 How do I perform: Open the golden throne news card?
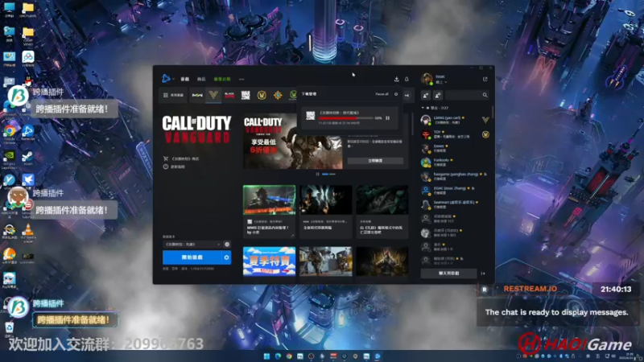(x=382, y=261)
